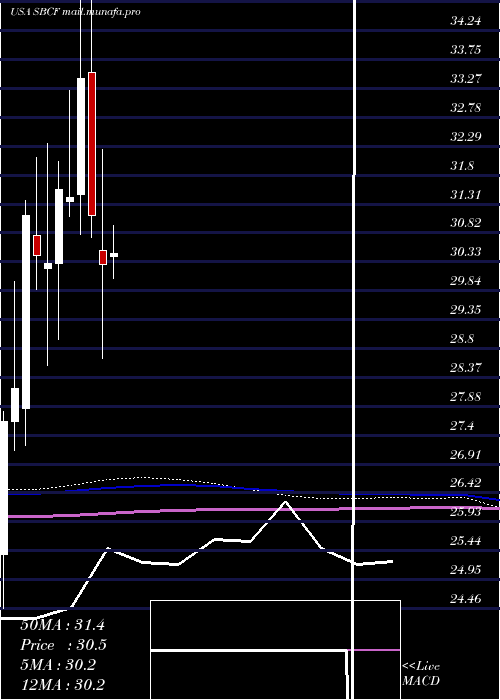
Task: Click the 34.24 price axis label
Action: tap(466, 20)
